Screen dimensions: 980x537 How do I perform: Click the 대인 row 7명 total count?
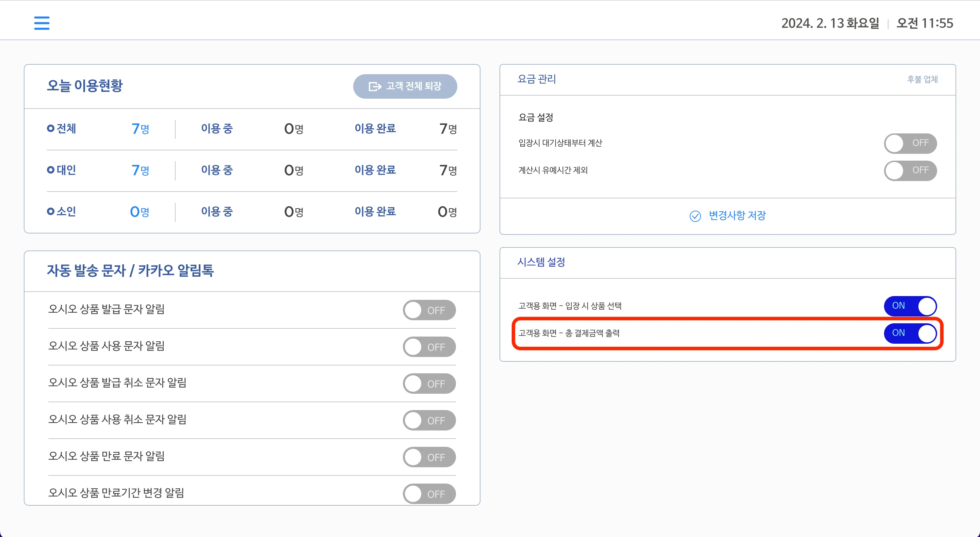141,170
